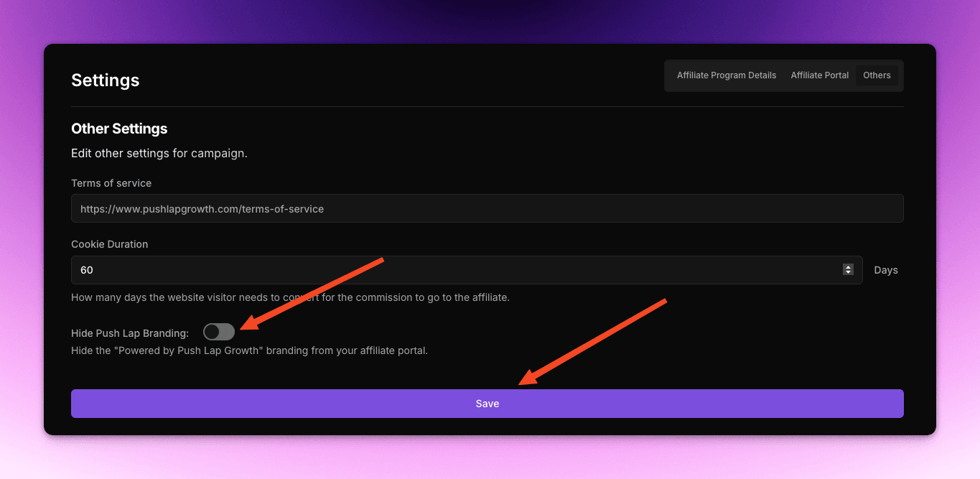Select the Others tab
The height and width of the screenshot is (479, 980).
[x=877, y=75]
